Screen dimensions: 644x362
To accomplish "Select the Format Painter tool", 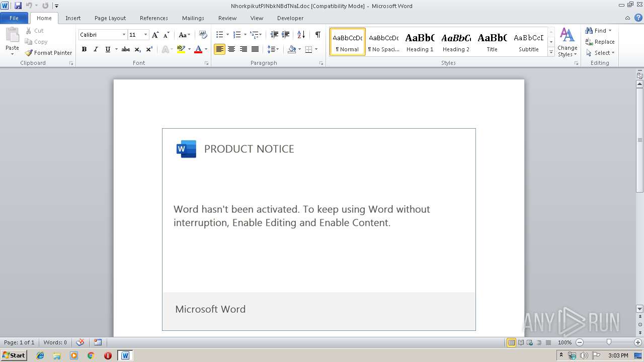I will click(x=48, y=53).
